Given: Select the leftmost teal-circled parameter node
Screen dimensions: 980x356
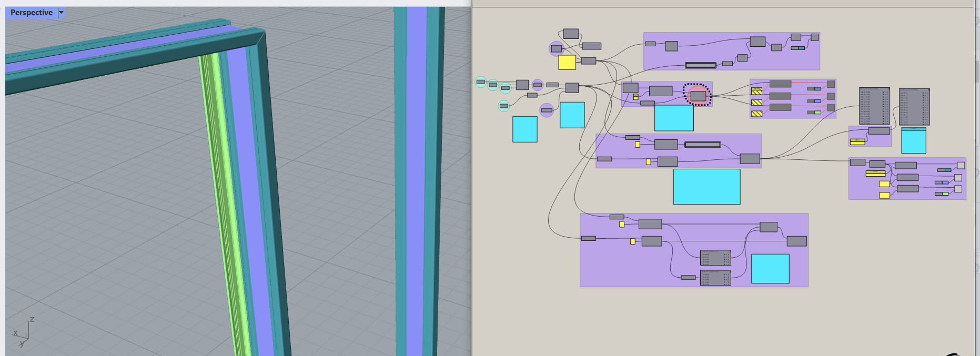Looking at the screenshot, I should click(481, 82).
